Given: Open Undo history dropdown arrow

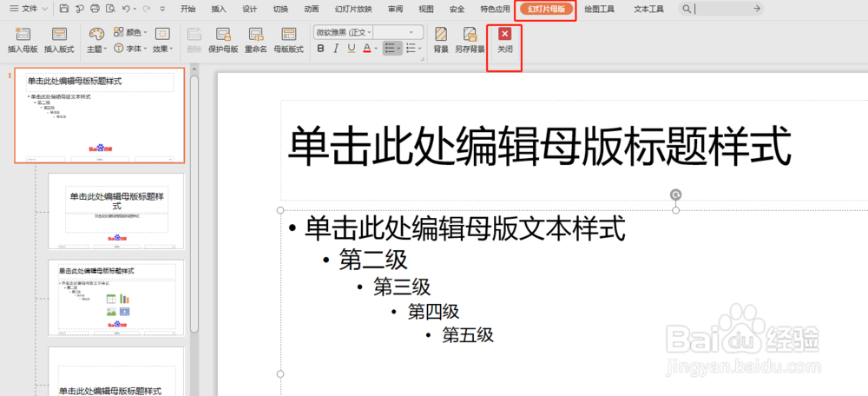Looking at the screenshot, I should [135, 9].
